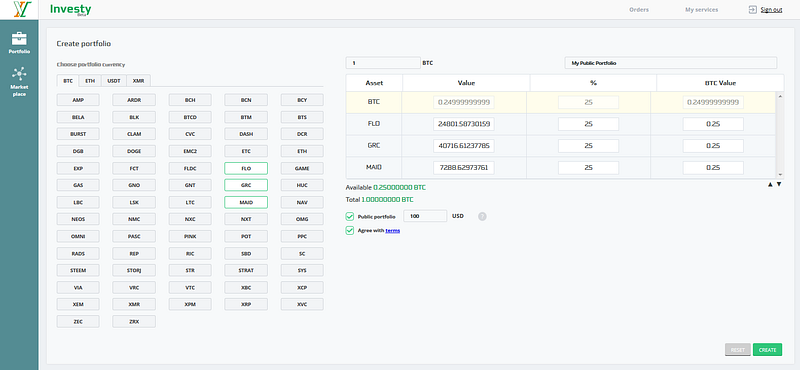Click the 100 USD price field
This screenshot has width=800, height=370.
(x=426, y=216)
